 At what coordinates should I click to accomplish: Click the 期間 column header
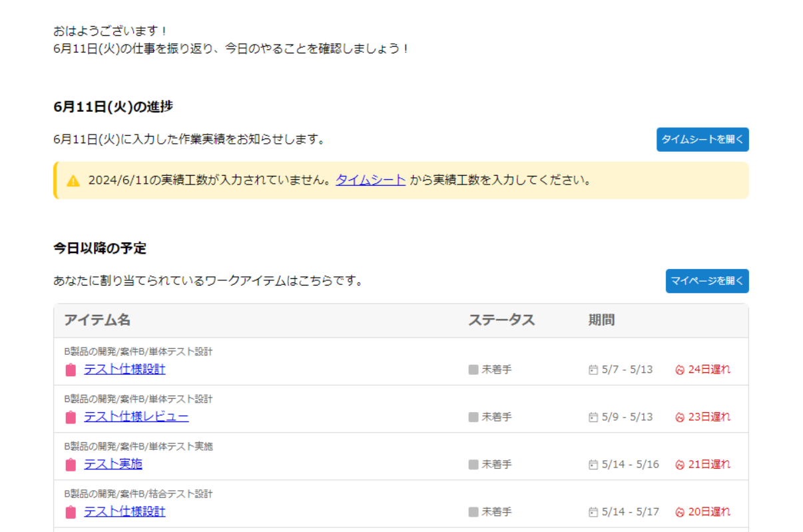(x=601, y=320)
